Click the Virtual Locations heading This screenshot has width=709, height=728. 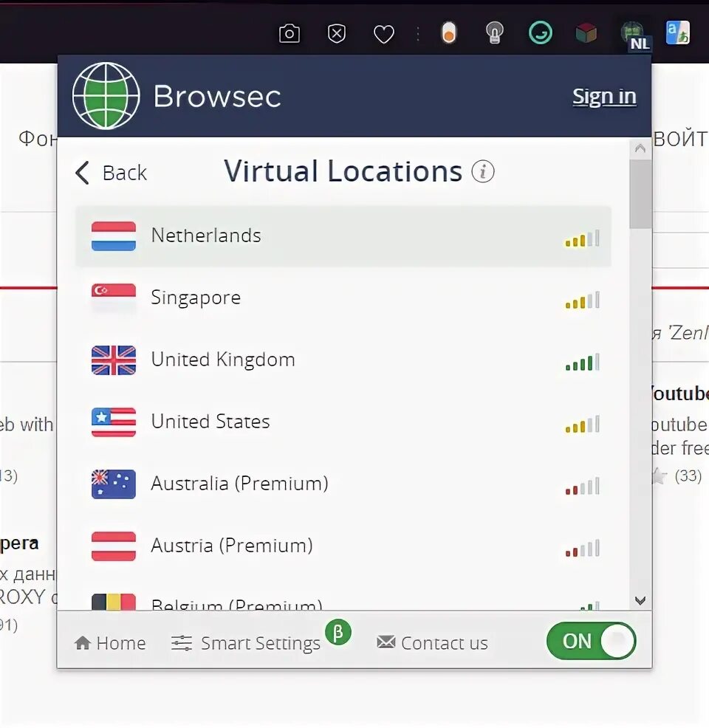(343, 171)
